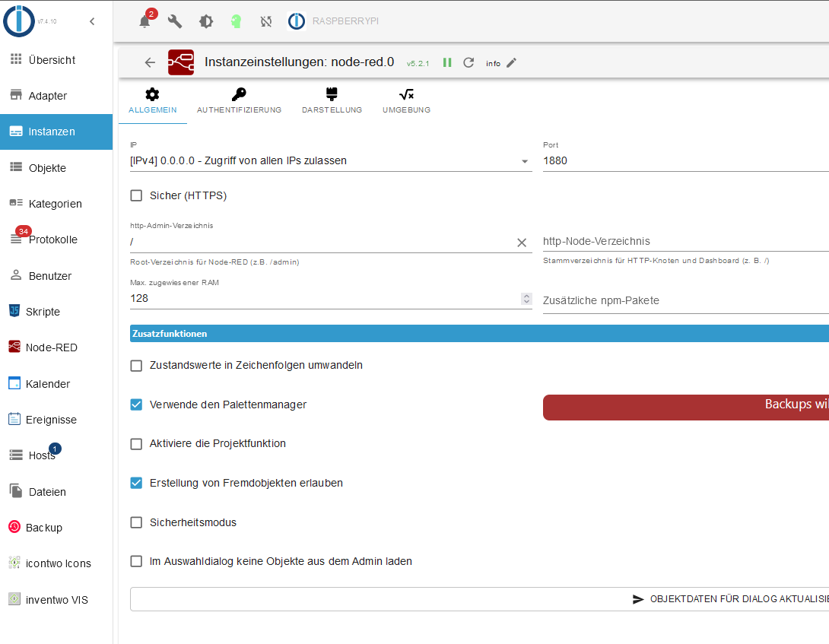Click the sync disabled icon in top bar

(266, 21)
